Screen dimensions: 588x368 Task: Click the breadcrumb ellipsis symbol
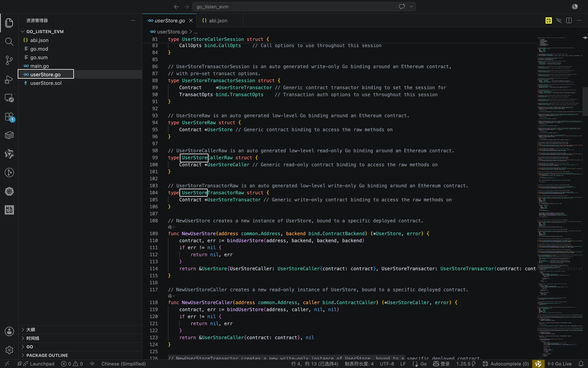[196, 32]
